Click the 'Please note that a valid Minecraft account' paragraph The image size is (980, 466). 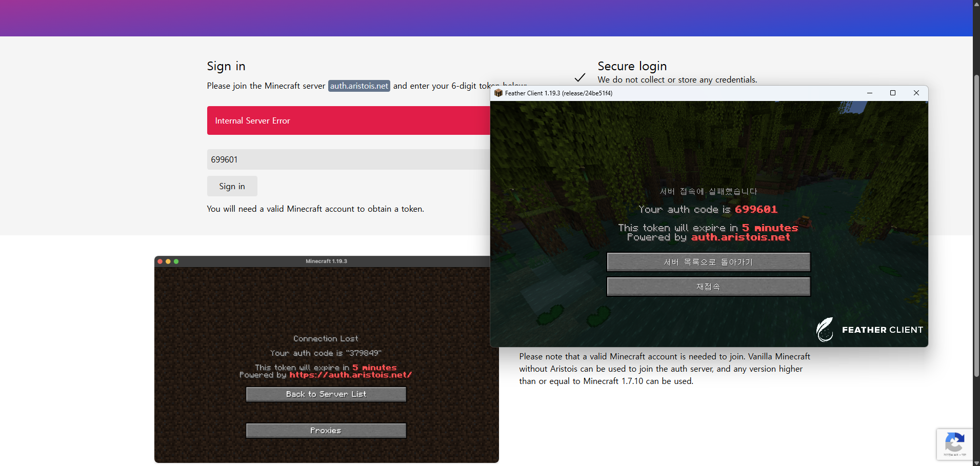pos(665,369)
